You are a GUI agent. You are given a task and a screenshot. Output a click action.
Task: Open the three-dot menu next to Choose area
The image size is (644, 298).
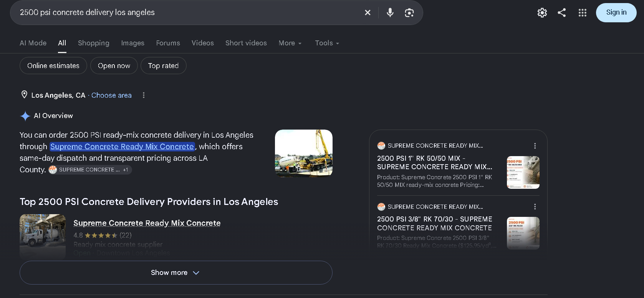pyautogui.click(x=144, y=95)
